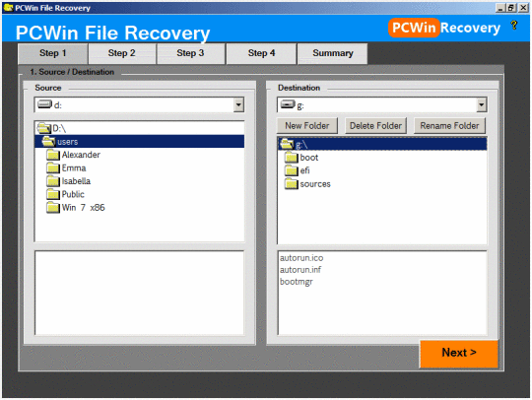Click the Isabella folder icon
This screenshot has height=400, width=532.
pyautogui.click(x=53, y=181)
